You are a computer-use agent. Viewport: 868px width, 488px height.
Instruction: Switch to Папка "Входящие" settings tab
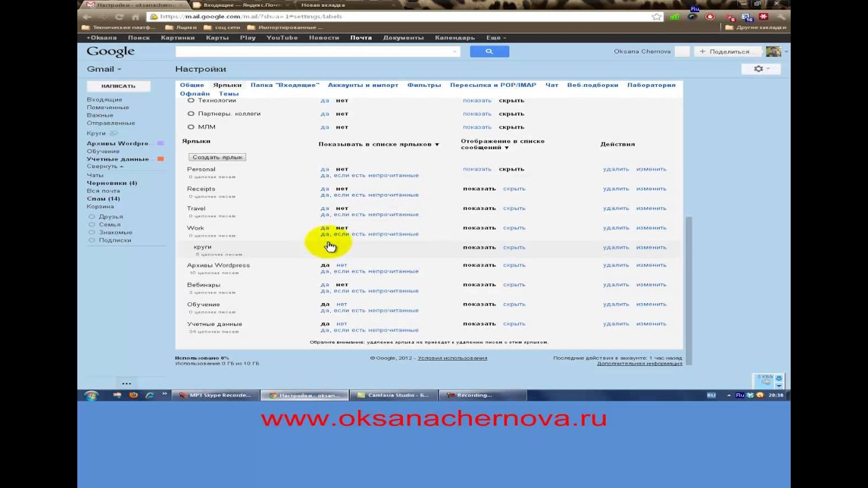285,85
